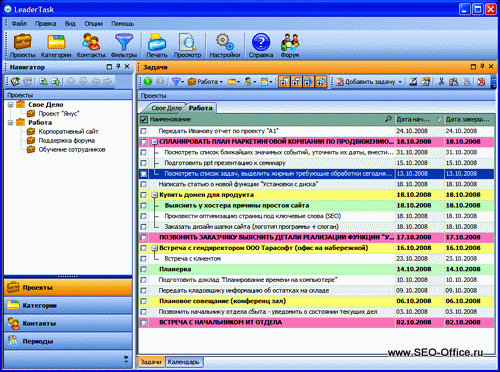This screenshot has width=500, height=372.
Task: Switch to the Календарь tab
Action: coord(183,362)
